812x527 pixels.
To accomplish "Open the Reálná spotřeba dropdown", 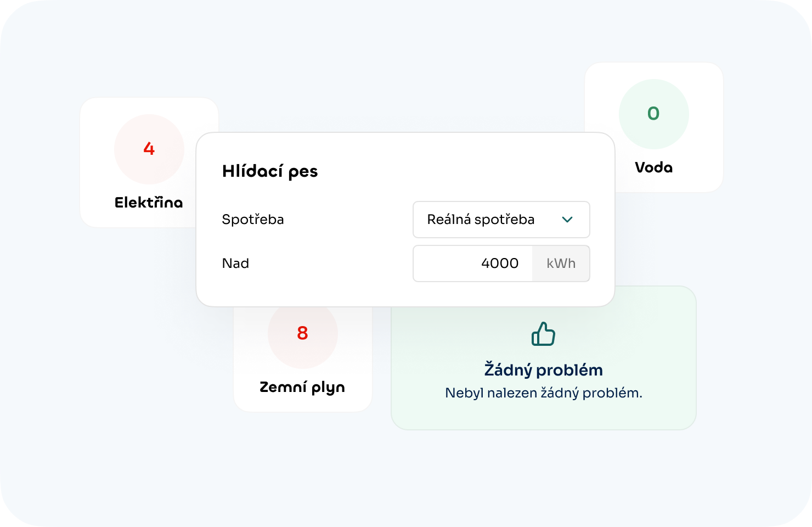I will pyautogui.click(x=501, y=220).
